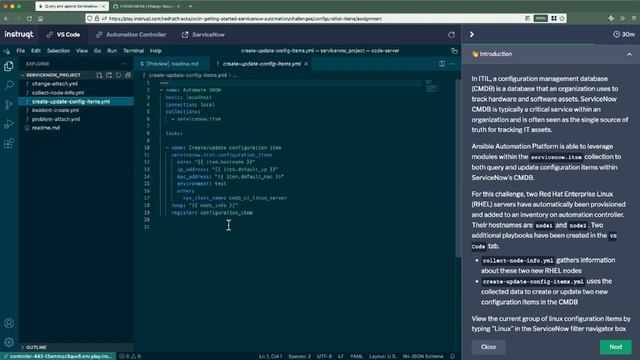640x360 pixels.
Task: Open the Help menu
Action: [156, 51]
